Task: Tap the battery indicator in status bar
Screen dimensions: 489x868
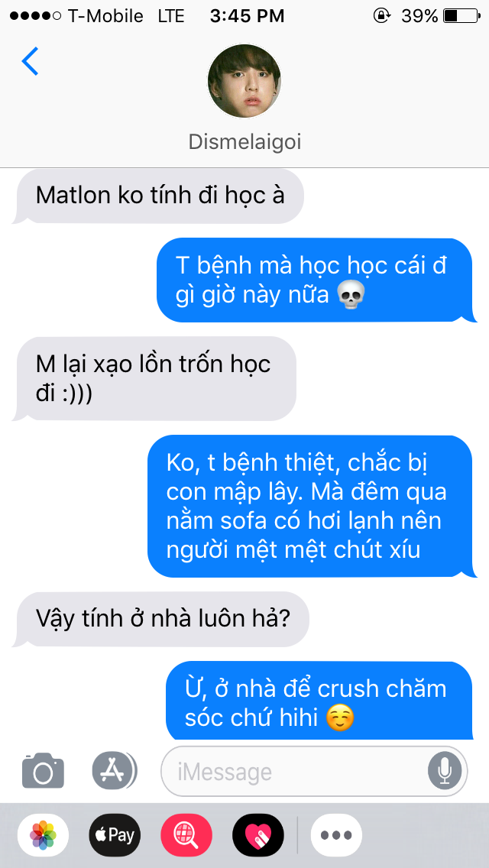Action: point(461,16)
